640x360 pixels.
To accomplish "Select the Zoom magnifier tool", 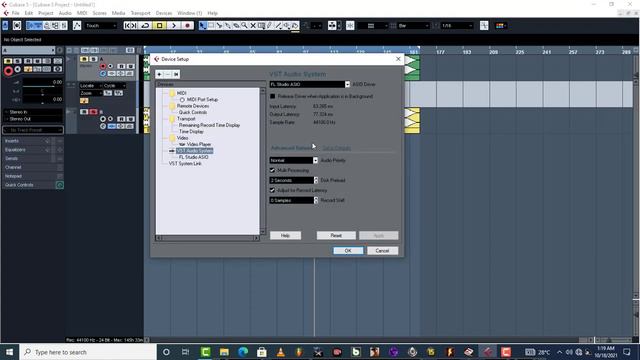I will [244, 25].
